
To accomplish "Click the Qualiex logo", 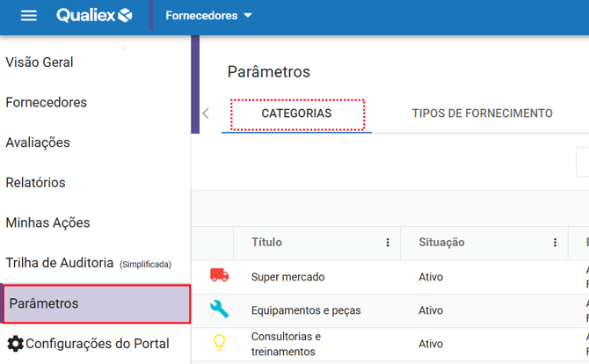I will [x=94, y=16].
